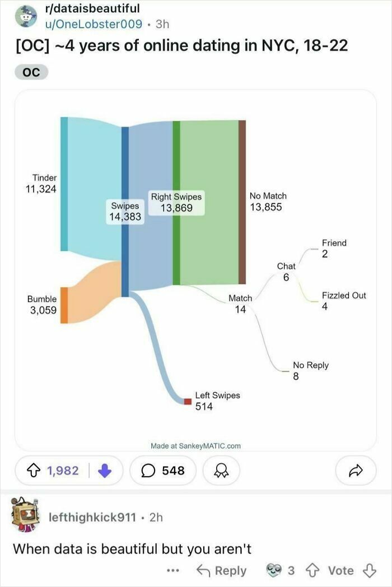392x587 pixels.
Task: Open the three-dot overflow menu on the comment
Action: [172, 570]
